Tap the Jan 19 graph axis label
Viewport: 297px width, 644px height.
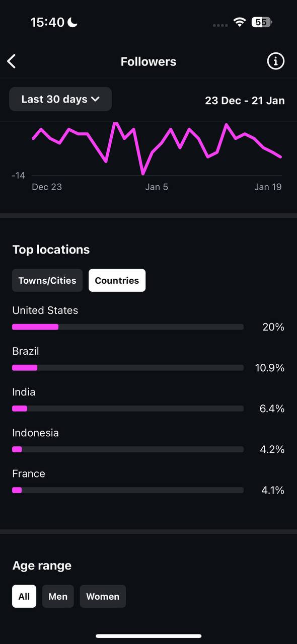click(x=268, y=187)
